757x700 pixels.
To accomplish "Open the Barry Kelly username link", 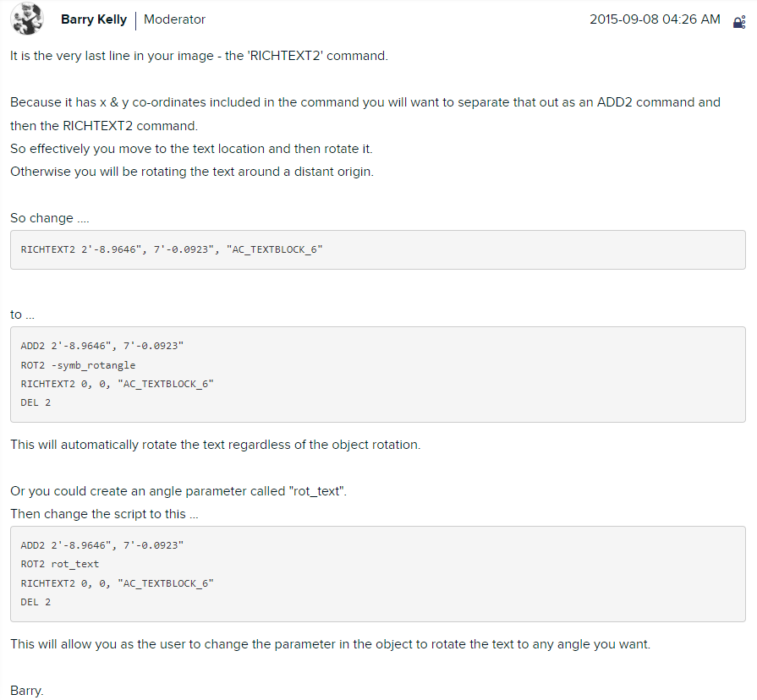I will click(x=94, y=19).
